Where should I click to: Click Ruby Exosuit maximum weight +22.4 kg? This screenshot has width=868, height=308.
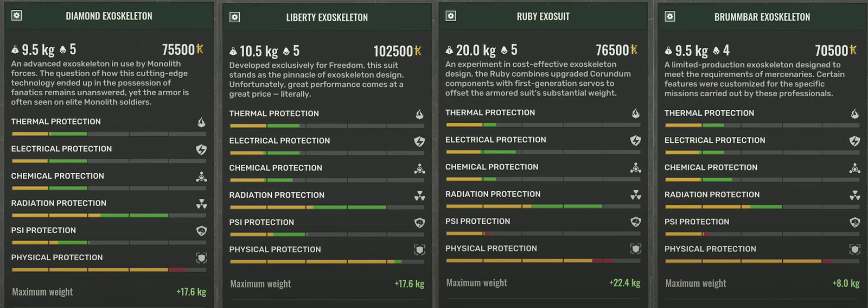pos(624,283)
